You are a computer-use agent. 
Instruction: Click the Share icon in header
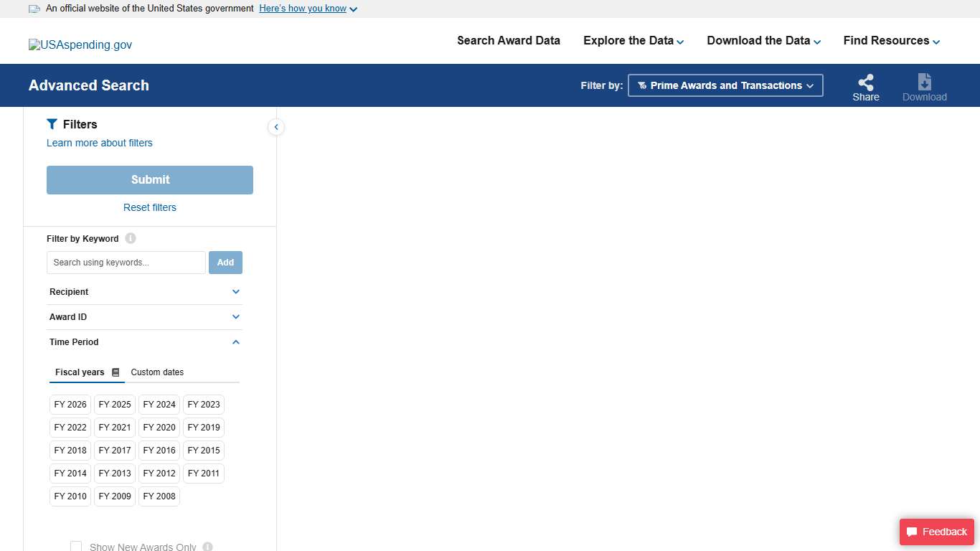[865, 83]
